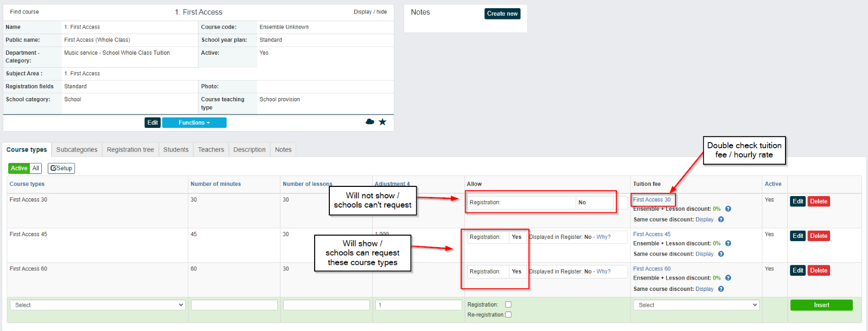Click the First Access (Whole Class) public name
The image size is (868, 331).
click(x=97, y=40)
